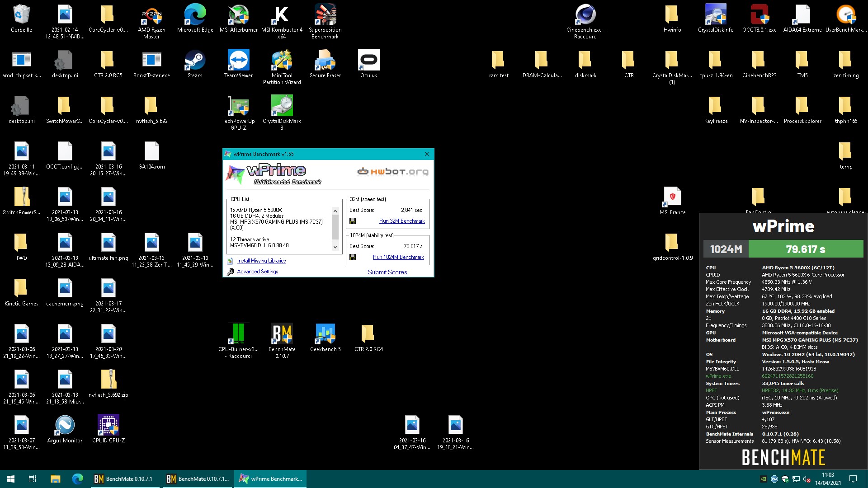The height and width of the screenshot is (488, 868).
Task: Save the 1024M score via floppy icon
Action: click(x=353, y=257)
